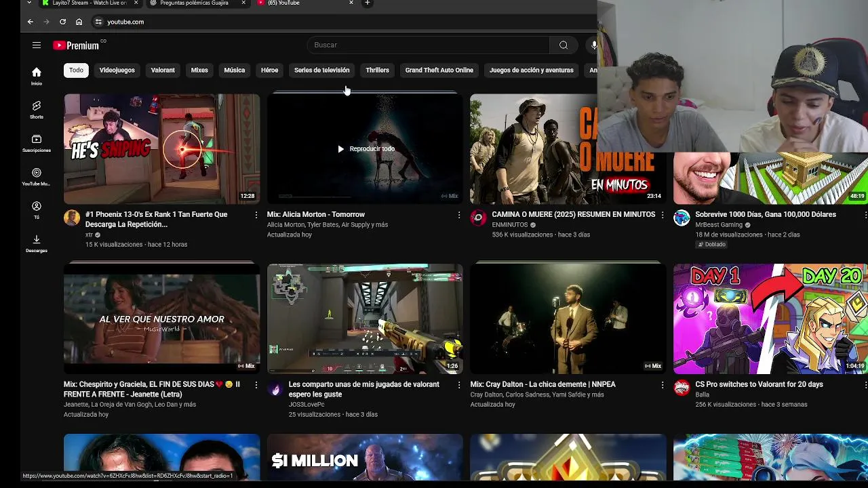The image size is (868, 488).
Task: Click the browser back arrow
Action: 30,22
